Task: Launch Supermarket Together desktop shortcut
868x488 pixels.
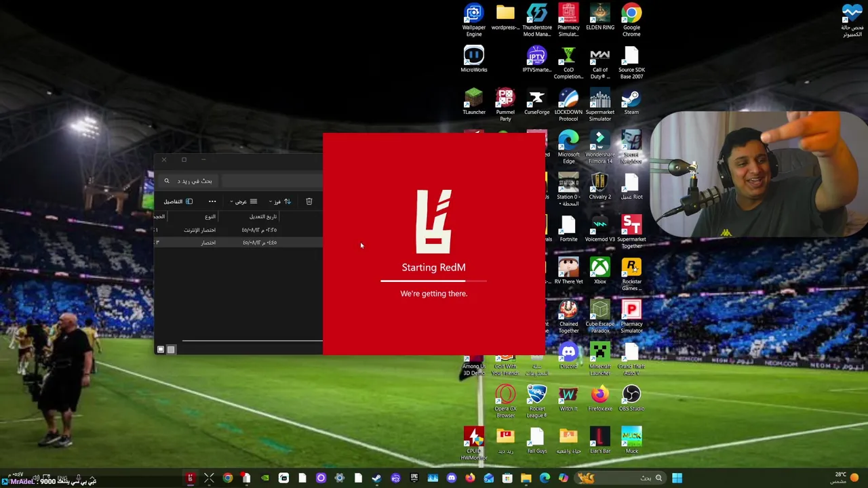Action: pos(631,231)
